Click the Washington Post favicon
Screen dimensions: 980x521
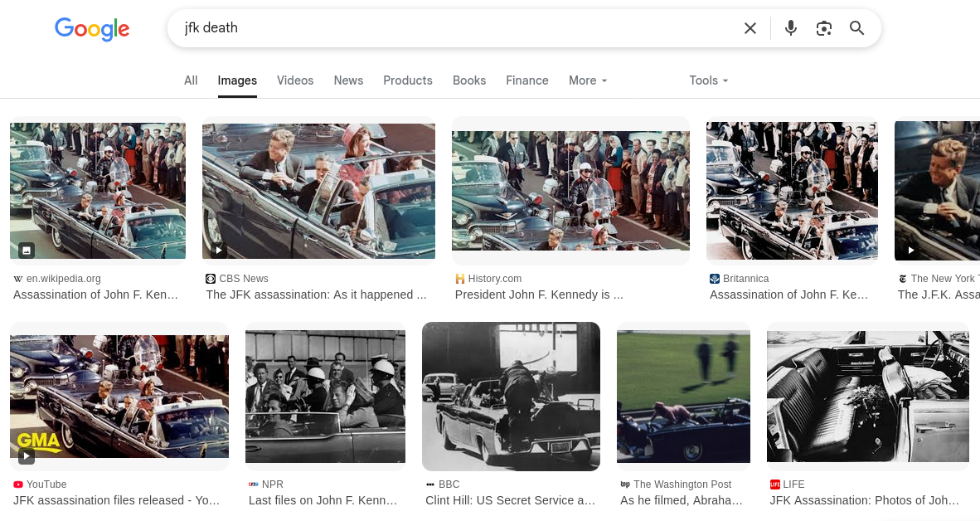click(625, 484)
